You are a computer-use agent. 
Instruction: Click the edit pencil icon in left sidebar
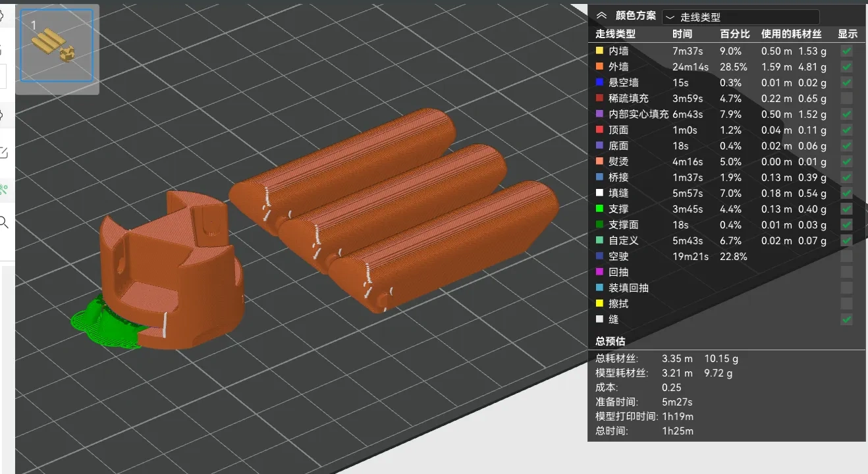[3, 153]
